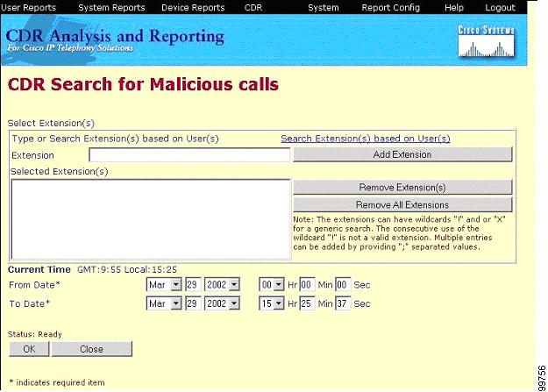Viewport: 548px width, 392px height.
Task: Open the User Reports menu
Action: (28, 7)
